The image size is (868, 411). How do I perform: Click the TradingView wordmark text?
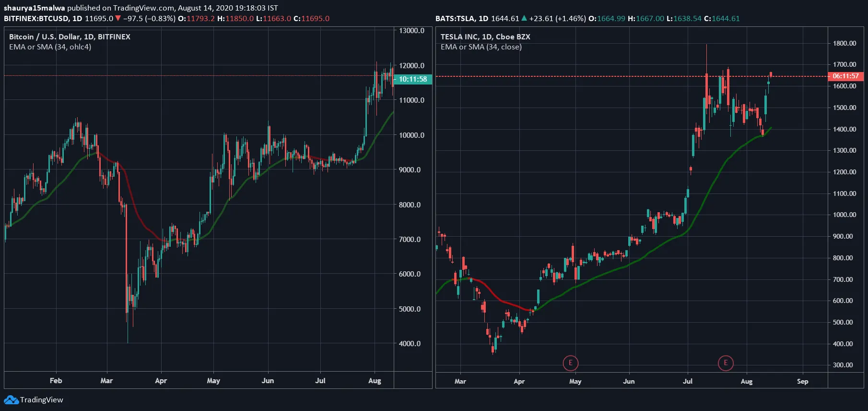tap(42, 400)
